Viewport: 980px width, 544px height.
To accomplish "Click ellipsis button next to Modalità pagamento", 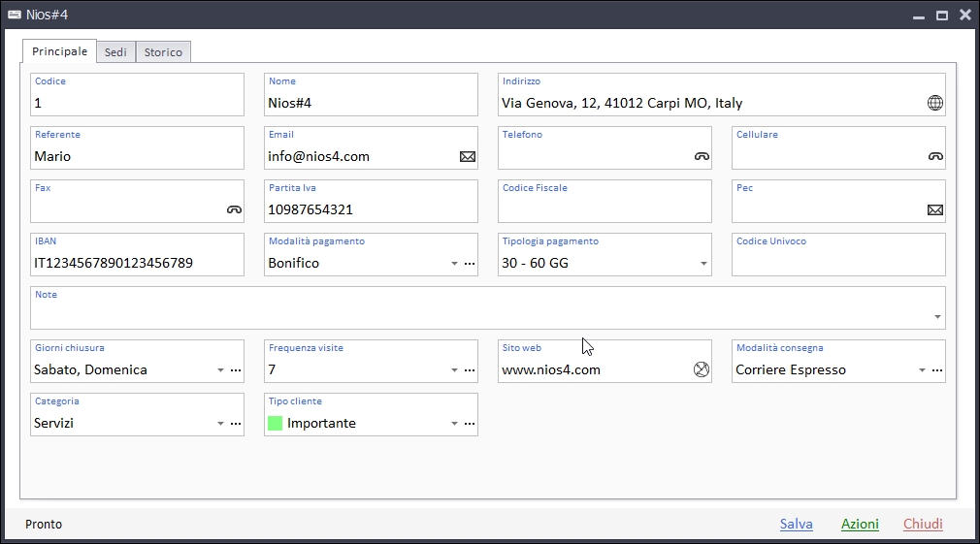I will pos(470,264).
